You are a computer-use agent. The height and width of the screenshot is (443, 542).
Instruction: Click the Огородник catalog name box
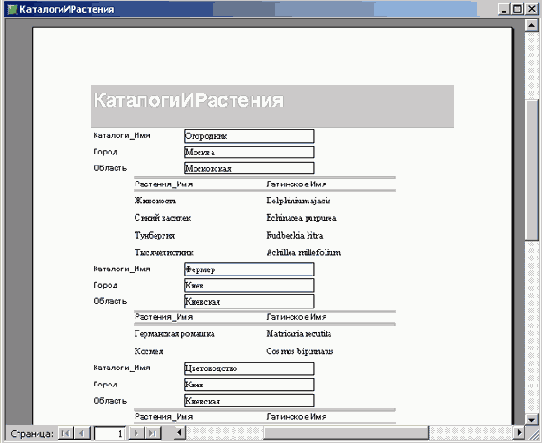click(249, 136)
